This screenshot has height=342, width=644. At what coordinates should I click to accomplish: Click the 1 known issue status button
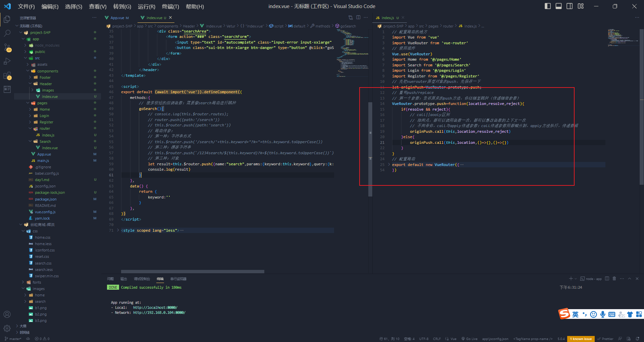click(x=581, y=339)
